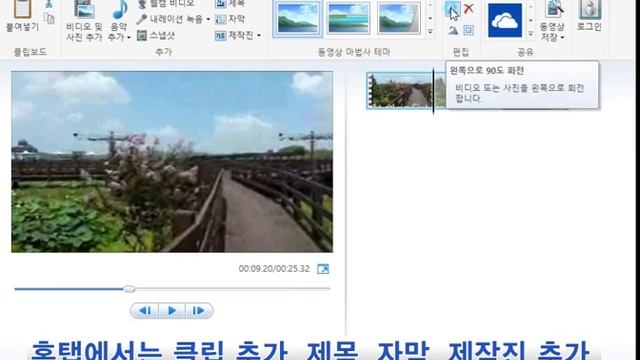Screen dimensions: 640x360
Task: Click rotate left 90 degrees icon
Action: pos(452,8)
